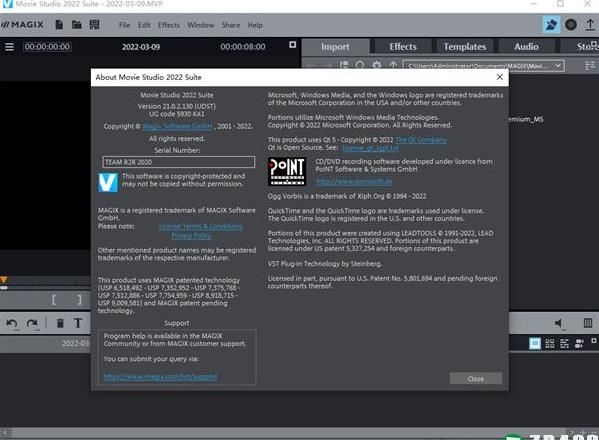599x440 pixels.
Task: Click the upload export arrow icon
Action: coord(590,25)
